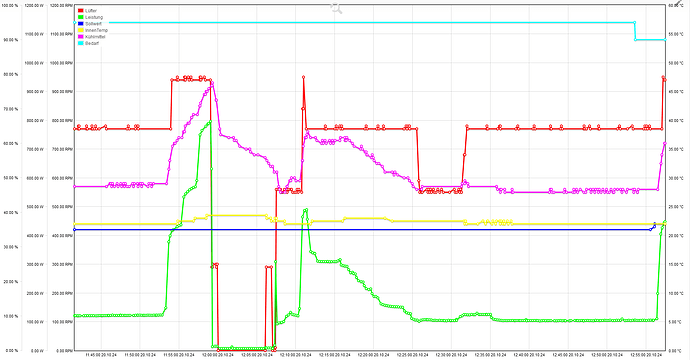Click the 100.00 % axis label

(9, 5)
